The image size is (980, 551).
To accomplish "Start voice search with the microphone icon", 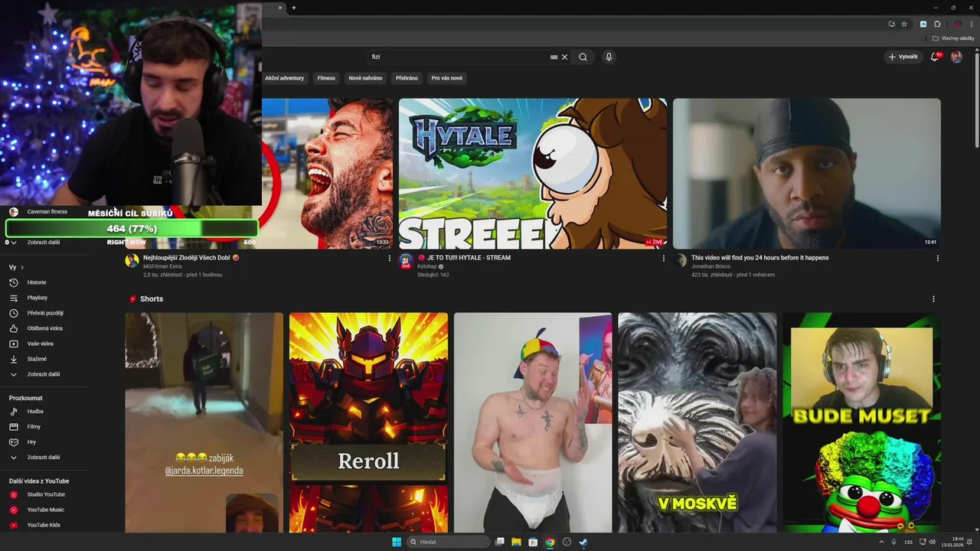I will (x=609, y=57).
